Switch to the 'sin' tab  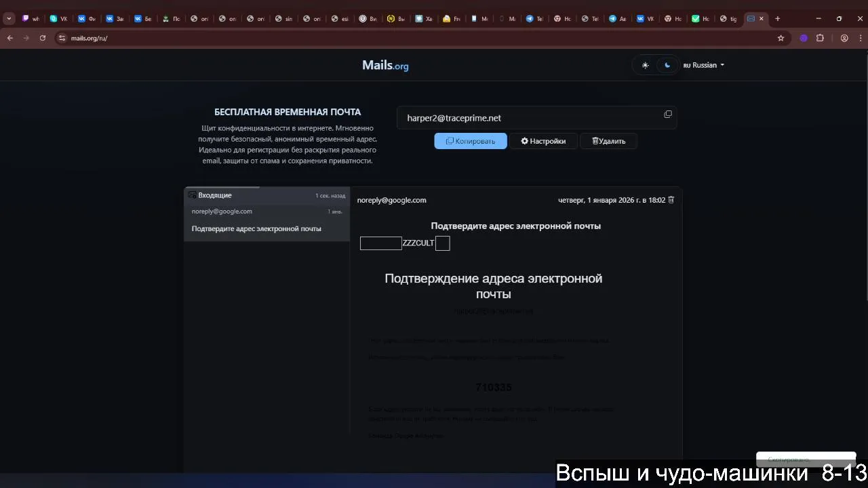[x=283, y=18]
